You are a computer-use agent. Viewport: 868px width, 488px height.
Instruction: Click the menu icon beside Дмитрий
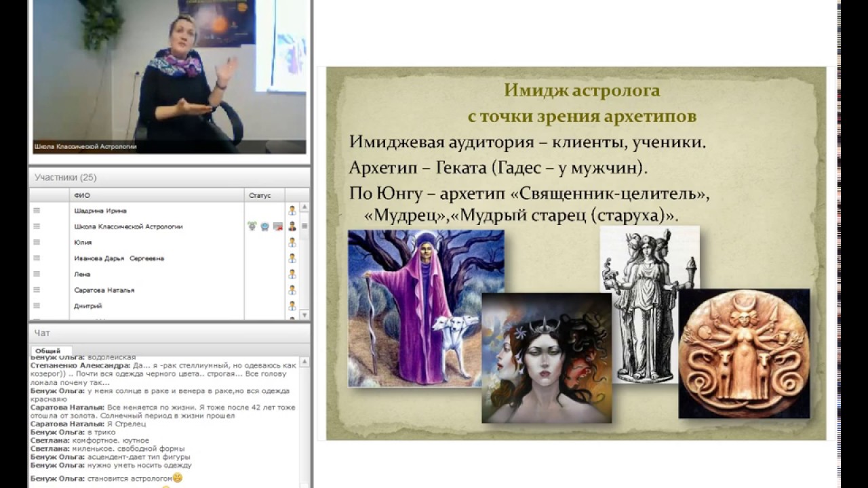click(37, 306)
